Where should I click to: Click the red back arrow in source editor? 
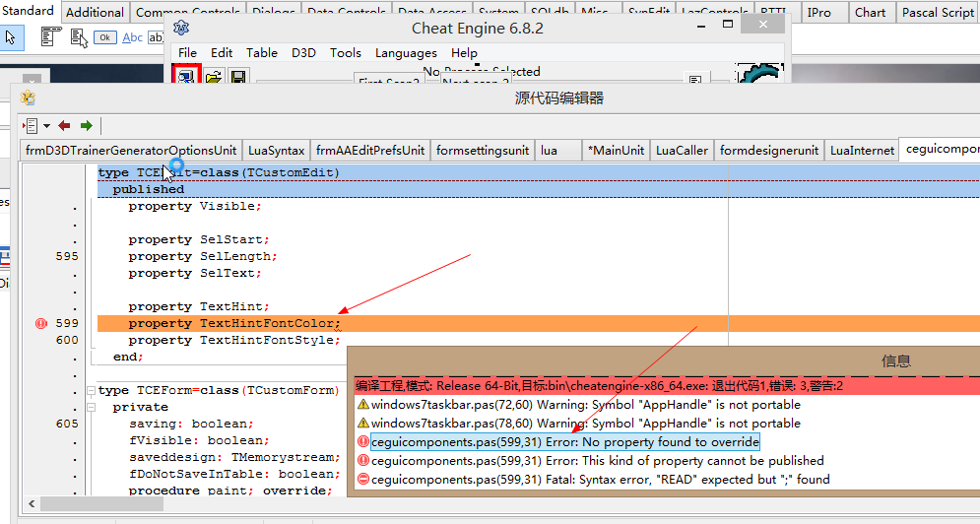point(65,126)
